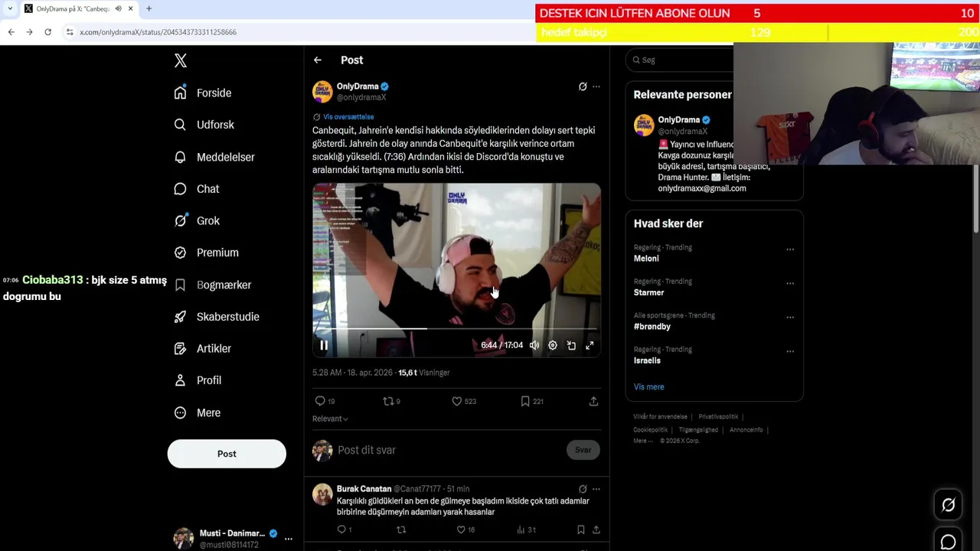Close the OnlyDrama browser tab
Screen dimensions: 980x551
tap(130, 8)
